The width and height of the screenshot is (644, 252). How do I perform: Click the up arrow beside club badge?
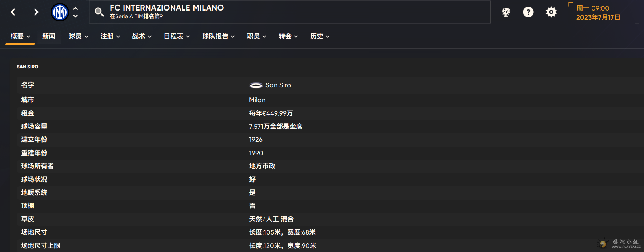point(75,8)
